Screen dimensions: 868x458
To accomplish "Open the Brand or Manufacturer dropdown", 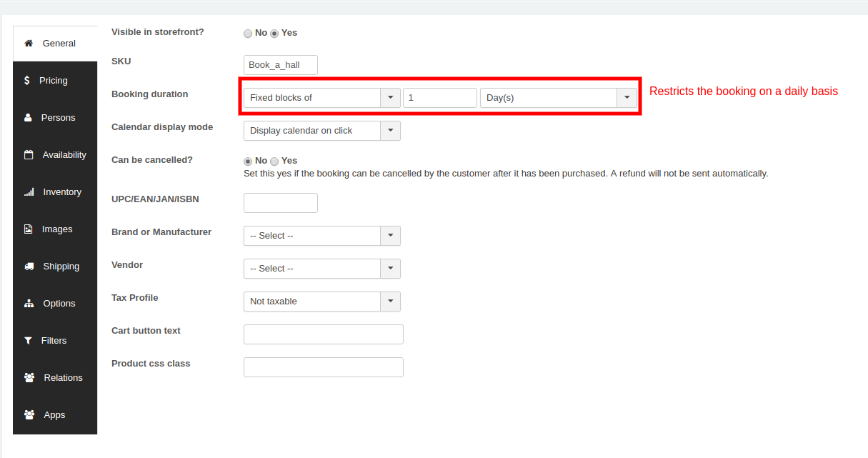I will coord(321,236).
